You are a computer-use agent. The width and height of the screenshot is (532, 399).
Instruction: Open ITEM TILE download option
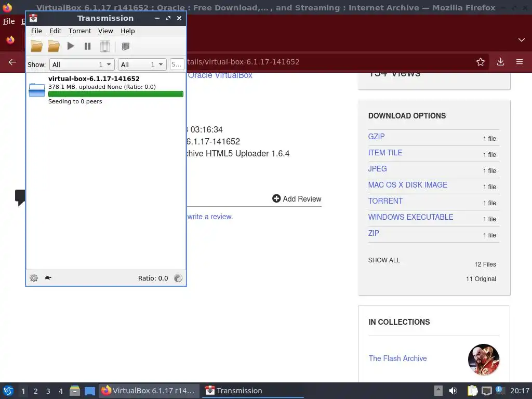(385, 153)
